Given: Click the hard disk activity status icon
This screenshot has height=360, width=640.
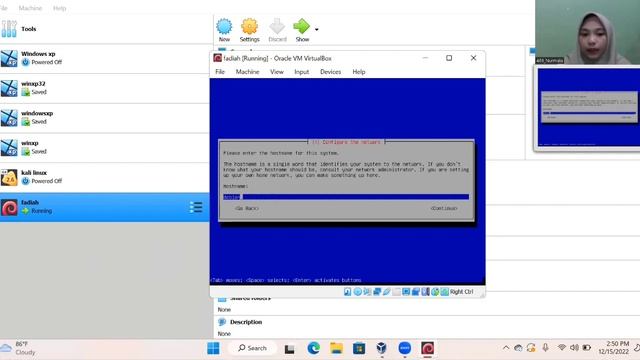Looking at the screenshot, I should coord(347,292).
